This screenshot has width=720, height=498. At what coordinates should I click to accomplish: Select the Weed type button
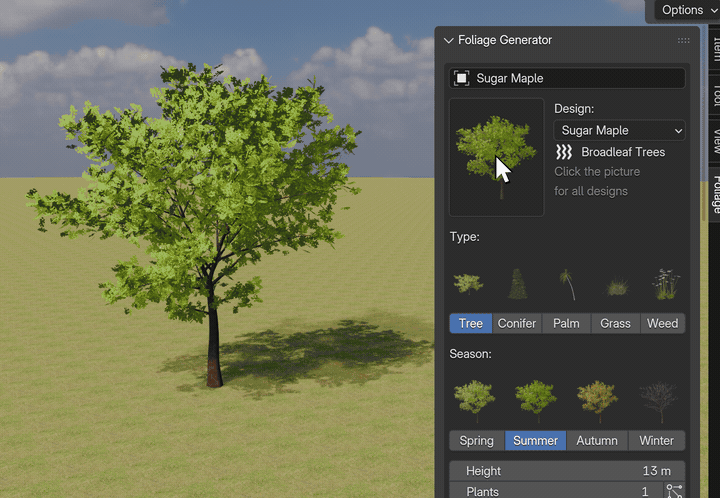point(663,324)
